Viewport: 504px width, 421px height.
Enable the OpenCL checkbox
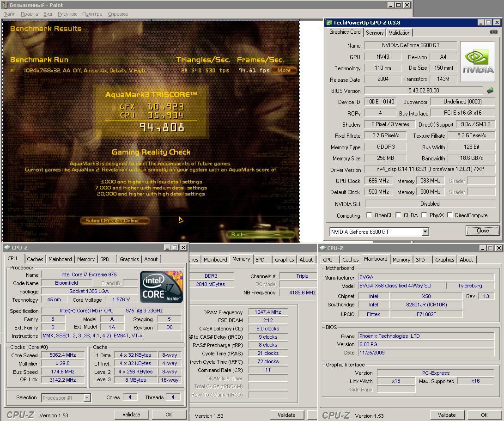(x=369, y=215)
